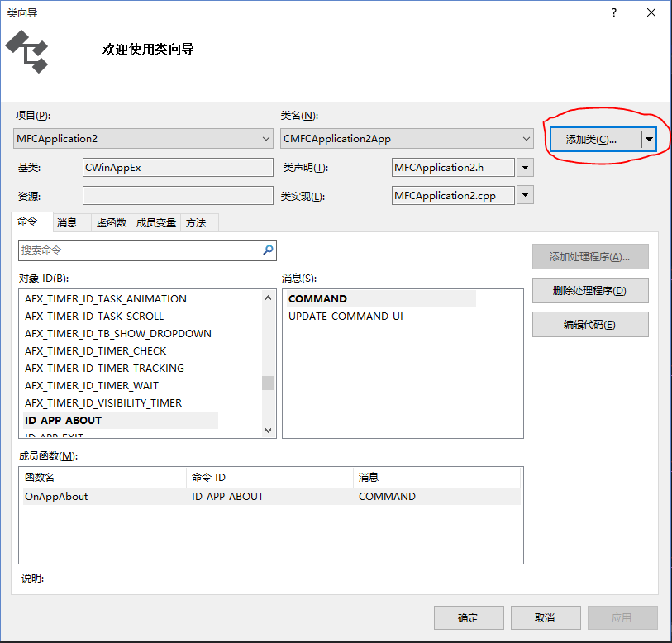Select ID_APP_ABOUT in object ID list

pos(121,421)
